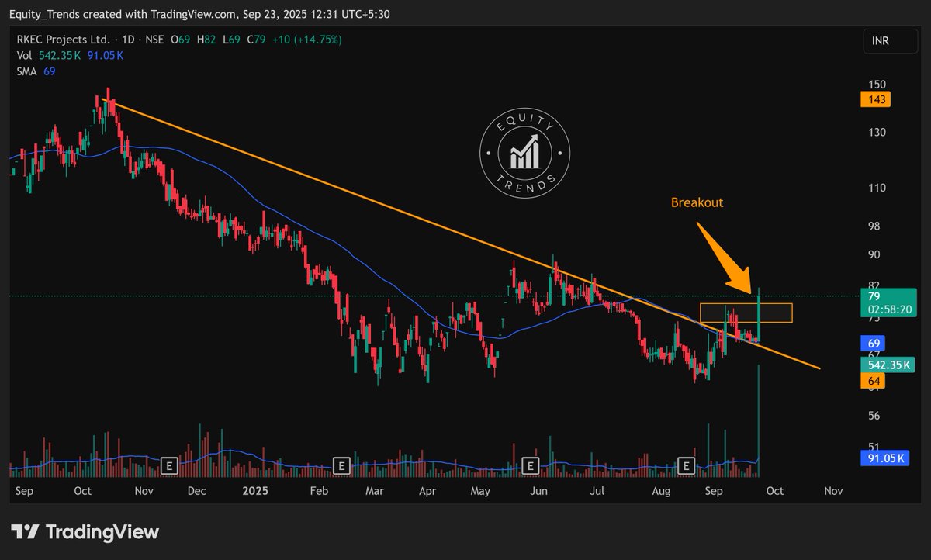Click the Feb label on time axis
This screenshot has height=560, width=931.
[319, 491]
